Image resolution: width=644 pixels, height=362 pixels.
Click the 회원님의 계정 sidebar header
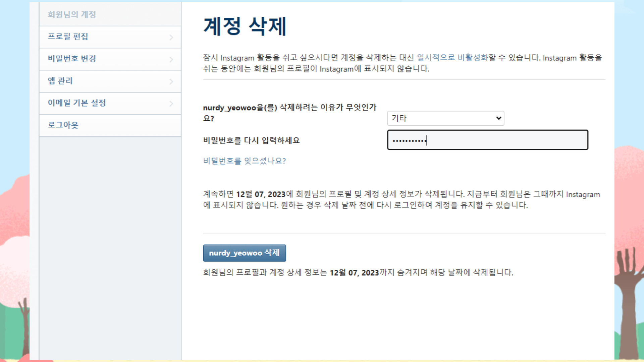tap(72, 14)
